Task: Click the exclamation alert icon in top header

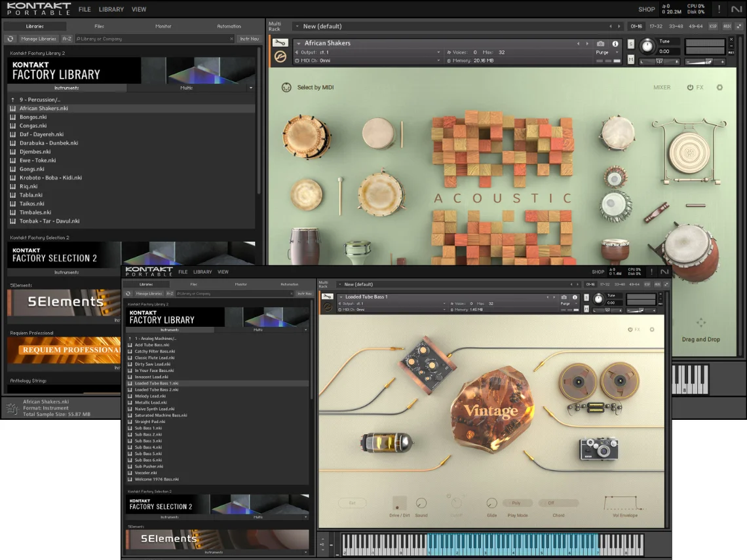Action: tap(719, 9)
